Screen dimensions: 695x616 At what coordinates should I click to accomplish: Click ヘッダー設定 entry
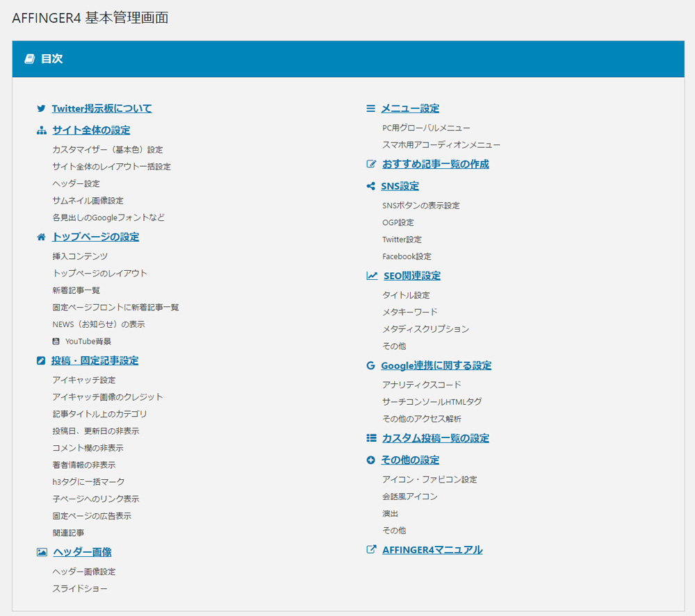click(x=76, y=183)
